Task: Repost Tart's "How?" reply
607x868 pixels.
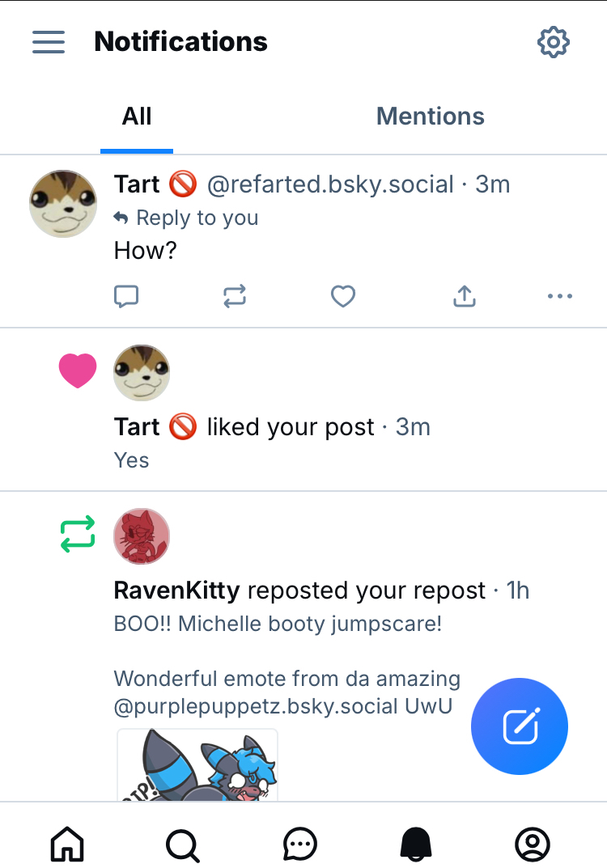Action: pyautogui.click(x=235, y=297)
